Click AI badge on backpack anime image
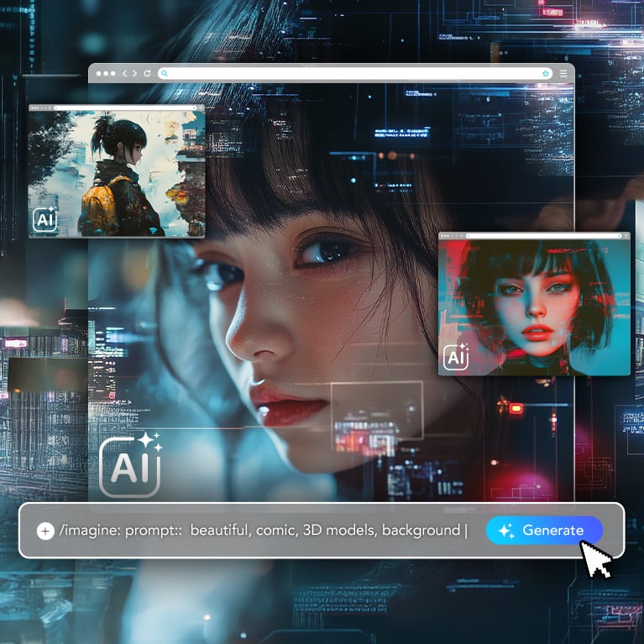Image resolution: width=644 pixels, height=644 pixels. (x=45, y=217)
